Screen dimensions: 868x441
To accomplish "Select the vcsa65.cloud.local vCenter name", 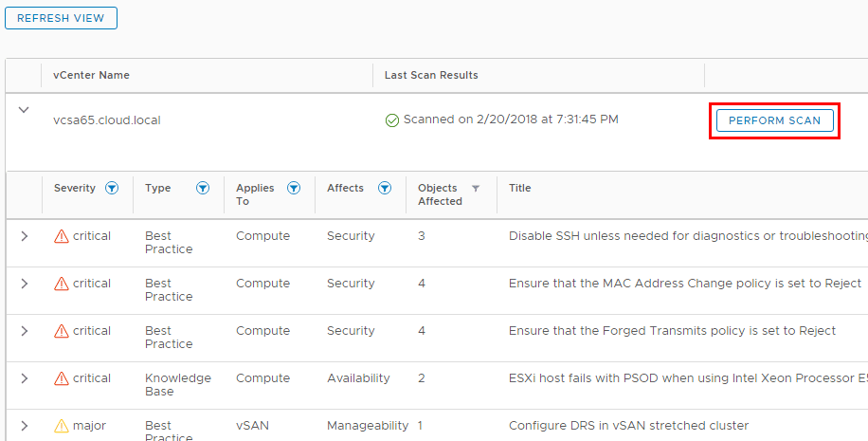I will (107, 120).
